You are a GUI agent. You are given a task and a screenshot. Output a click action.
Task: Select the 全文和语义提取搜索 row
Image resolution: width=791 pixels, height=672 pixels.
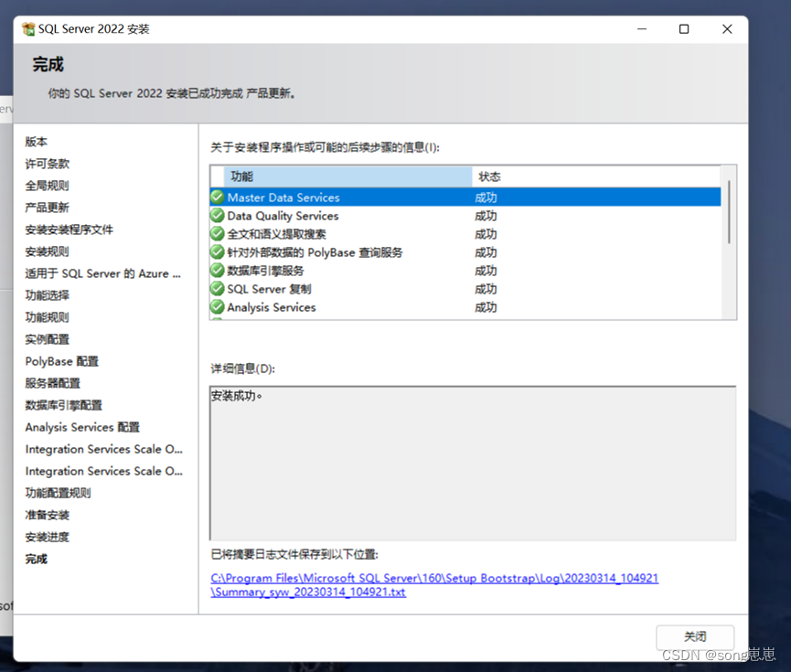(465, 234)
